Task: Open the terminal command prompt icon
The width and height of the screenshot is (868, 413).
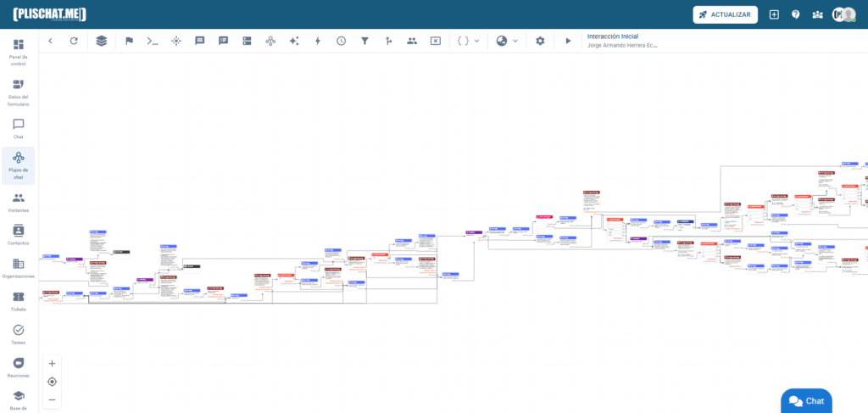Action: (x=153, y=41)
